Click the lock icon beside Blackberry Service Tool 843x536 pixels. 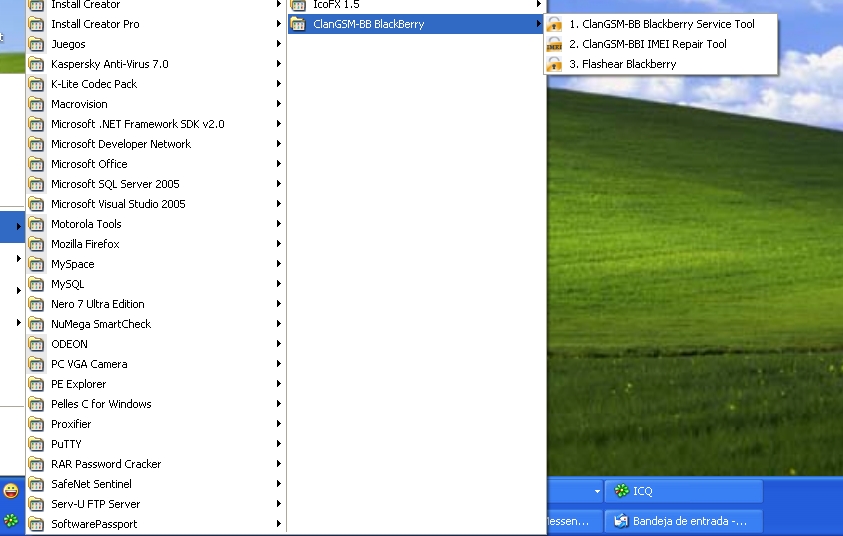click(x=554, y=24)
